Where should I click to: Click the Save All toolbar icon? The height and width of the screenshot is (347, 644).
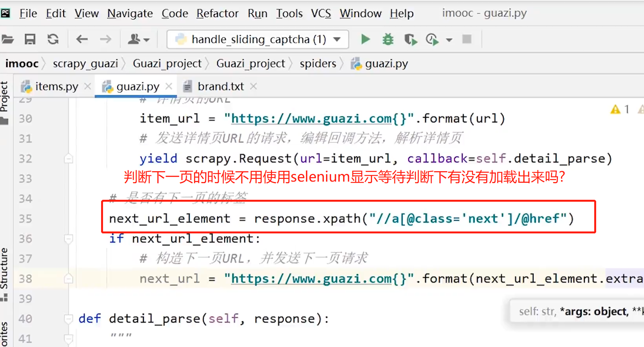pos(30,39)
